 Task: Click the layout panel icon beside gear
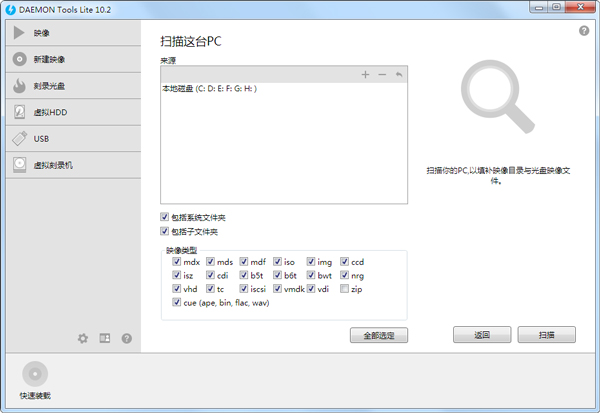(105, 338)
